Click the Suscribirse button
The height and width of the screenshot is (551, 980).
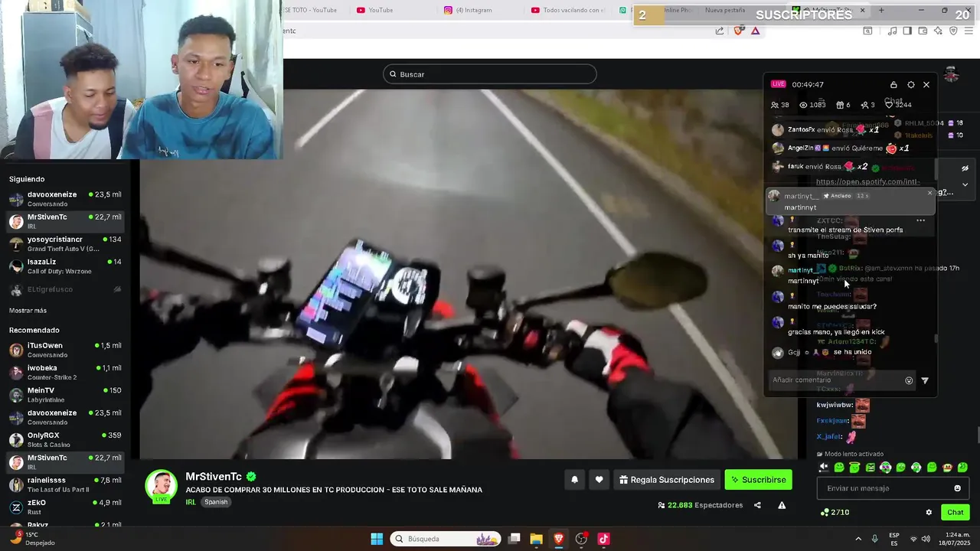click(x=758, y=480)
